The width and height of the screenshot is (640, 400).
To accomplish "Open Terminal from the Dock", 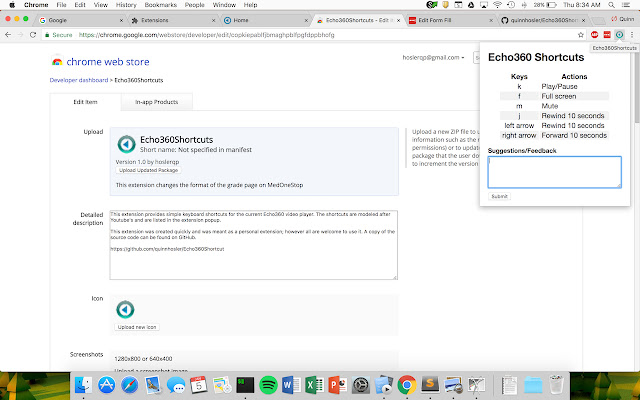I will (245, 385).
